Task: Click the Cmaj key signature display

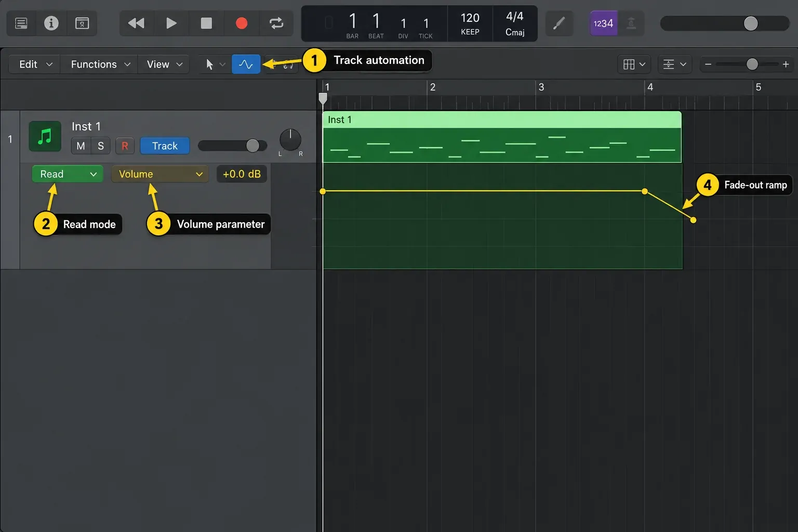Action: tap(515, 32)
